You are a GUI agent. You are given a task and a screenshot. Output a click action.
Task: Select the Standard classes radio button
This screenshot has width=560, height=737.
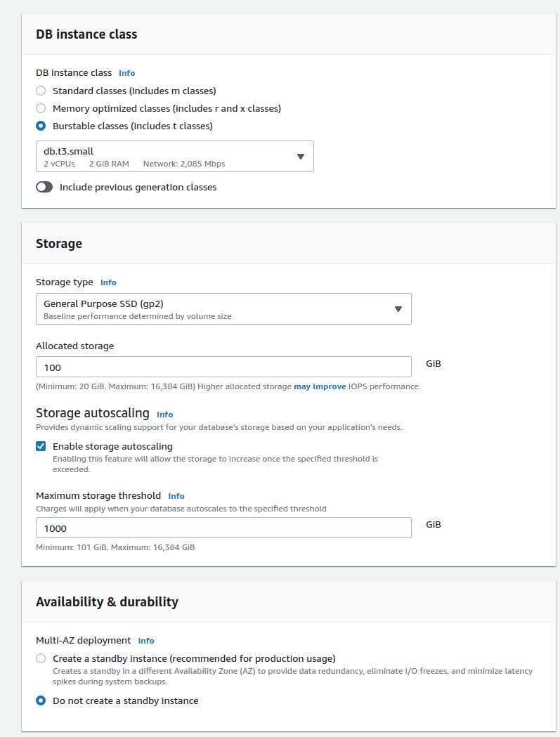click(x=41, y=91)
